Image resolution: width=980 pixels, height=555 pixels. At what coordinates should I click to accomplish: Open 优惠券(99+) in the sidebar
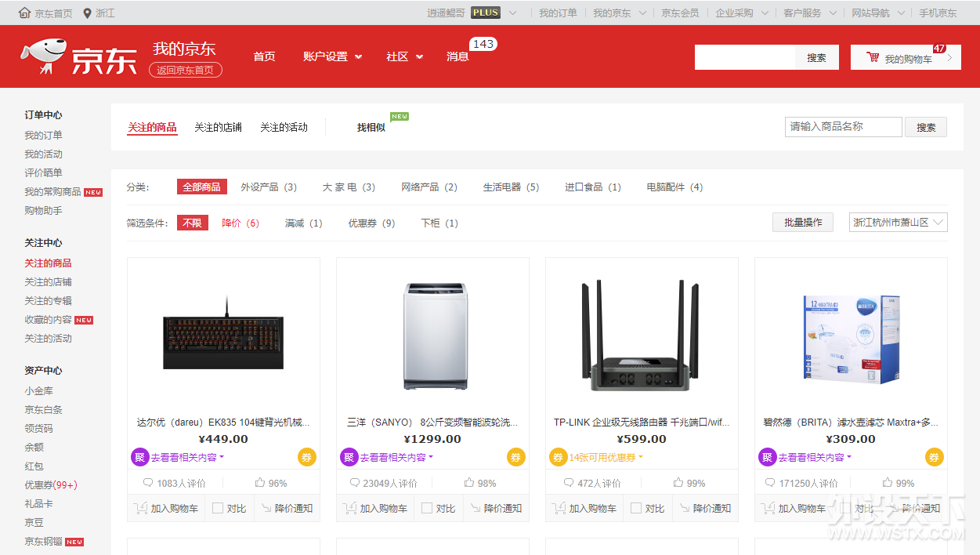[51, 485]
